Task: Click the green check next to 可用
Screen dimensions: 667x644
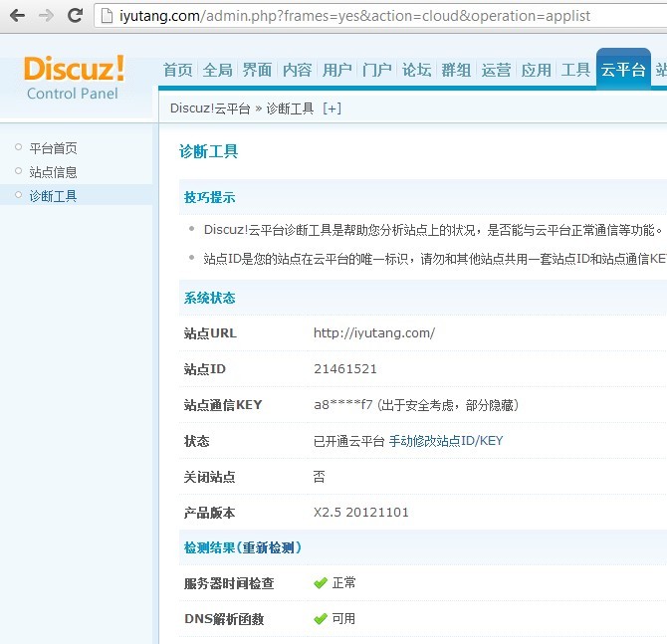Action: tap(321, 619)
